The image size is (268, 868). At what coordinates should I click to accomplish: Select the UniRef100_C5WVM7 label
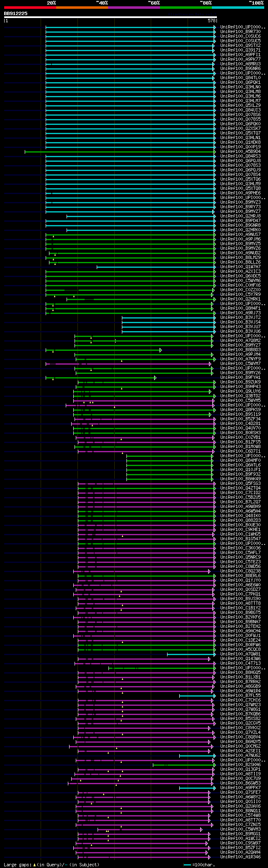pyautogui.click(x=240, y=363)
